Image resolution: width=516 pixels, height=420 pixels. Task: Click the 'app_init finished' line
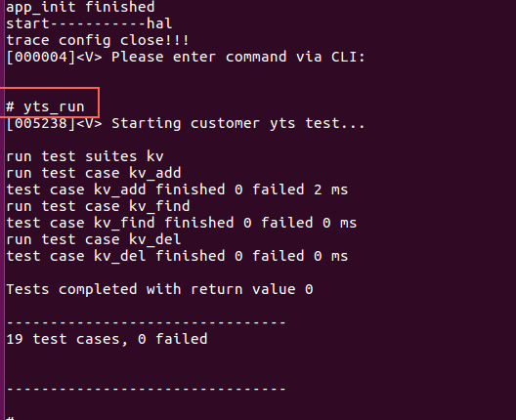(x=80, y=7)
